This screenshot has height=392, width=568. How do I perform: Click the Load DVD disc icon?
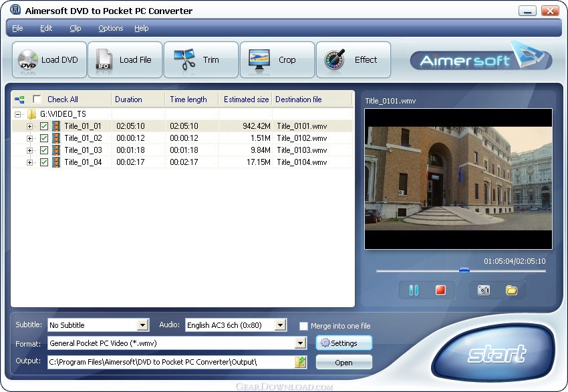click(x=27, y=59)
